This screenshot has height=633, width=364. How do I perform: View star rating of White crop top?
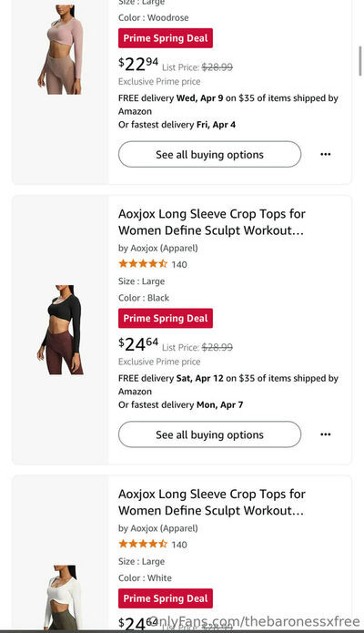(x=143, y=544)
